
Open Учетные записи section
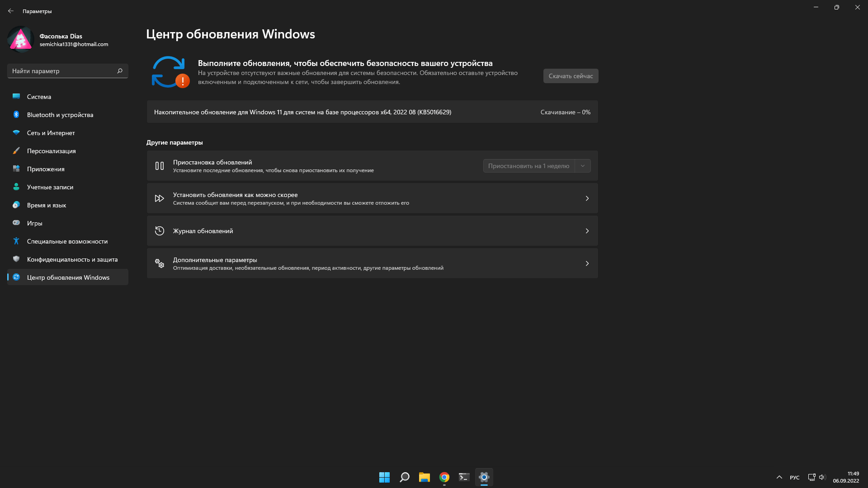coord(68,187)
